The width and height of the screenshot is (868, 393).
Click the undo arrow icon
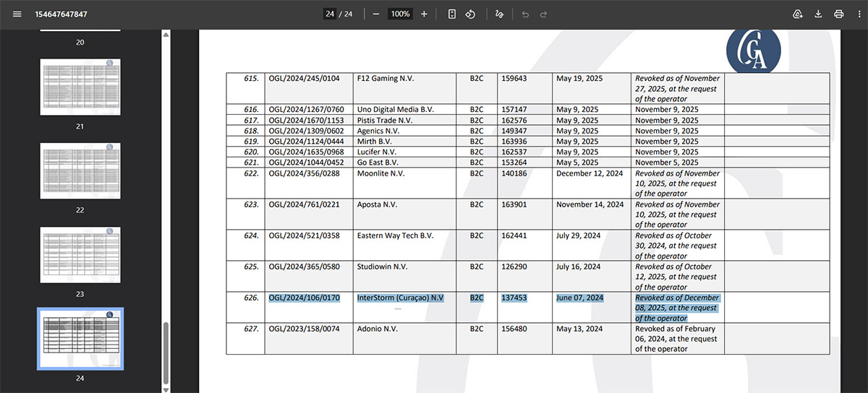525,14
